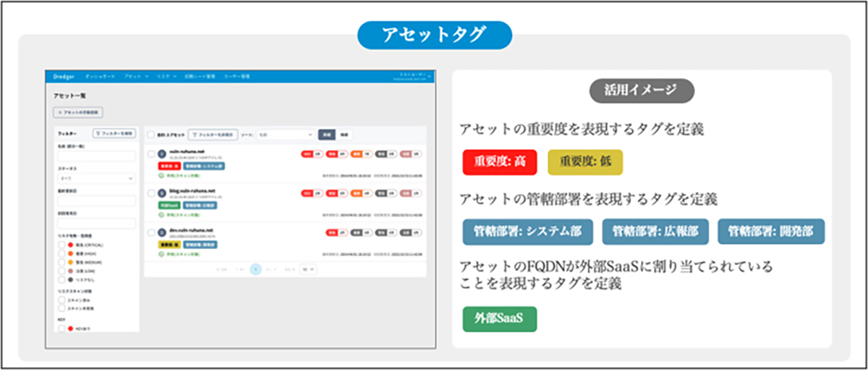Click the yellow tag in dev.vuln-ruhuna.net row
Viewport: 868px width, 370px height.
[169, 245]
